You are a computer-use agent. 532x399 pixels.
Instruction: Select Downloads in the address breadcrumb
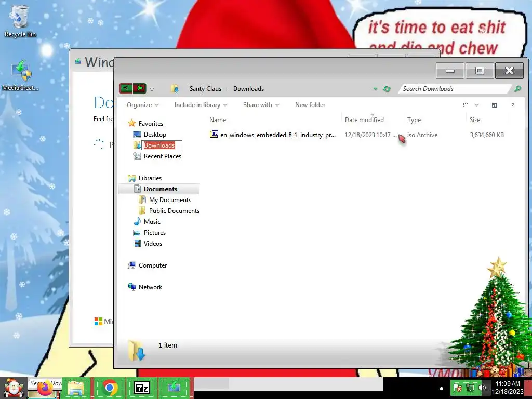tap(248, 88)
